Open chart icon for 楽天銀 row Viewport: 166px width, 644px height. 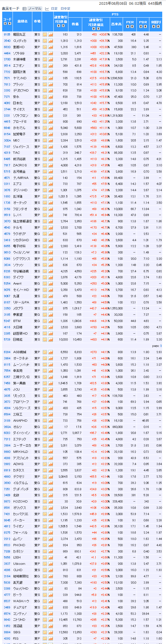point(51,583)
